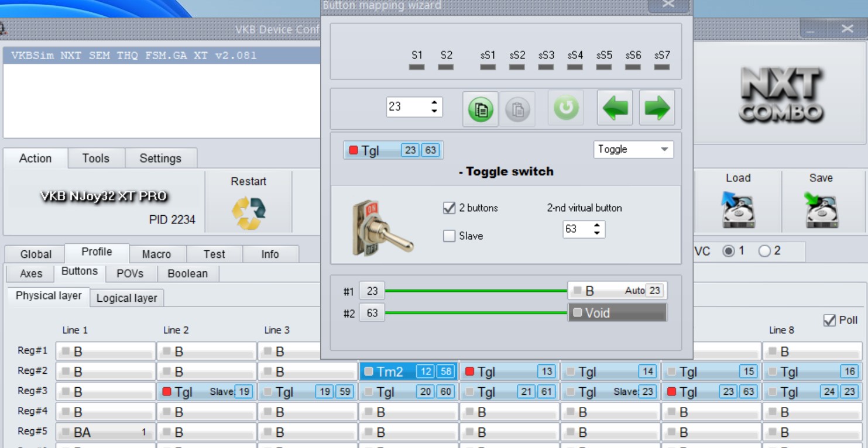This screenshot has height=448, width=868.
Task: Select the Tgl 21 61 cell in Reg#3
Action: (x=510, y=392)
